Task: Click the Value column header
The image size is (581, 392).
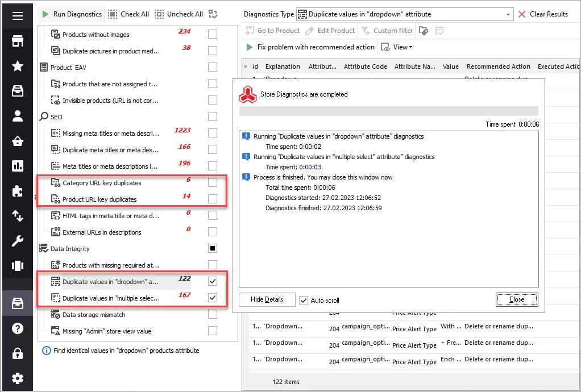Action: point(451,66)
